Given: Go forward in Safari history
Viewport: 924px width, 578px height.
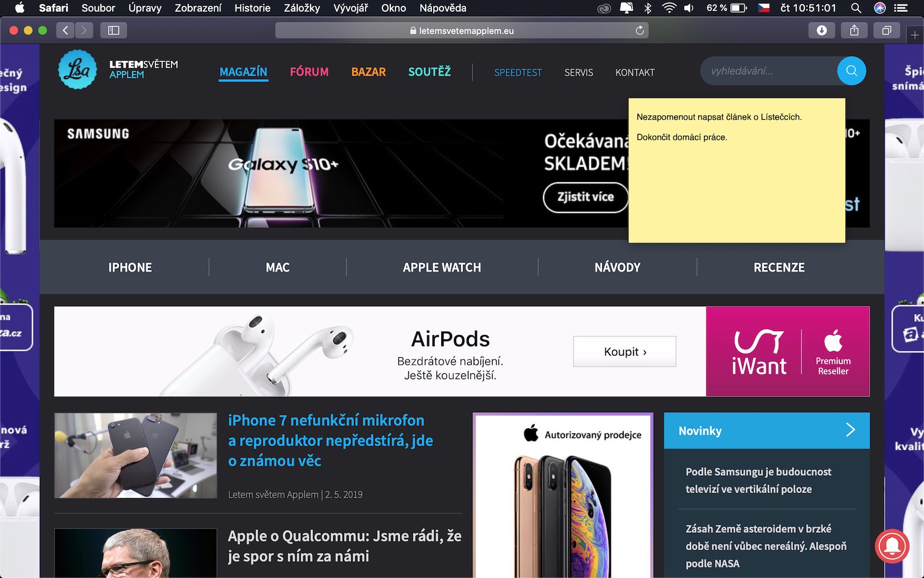Looking at the screenshot, I should click(x=84, y=30).
